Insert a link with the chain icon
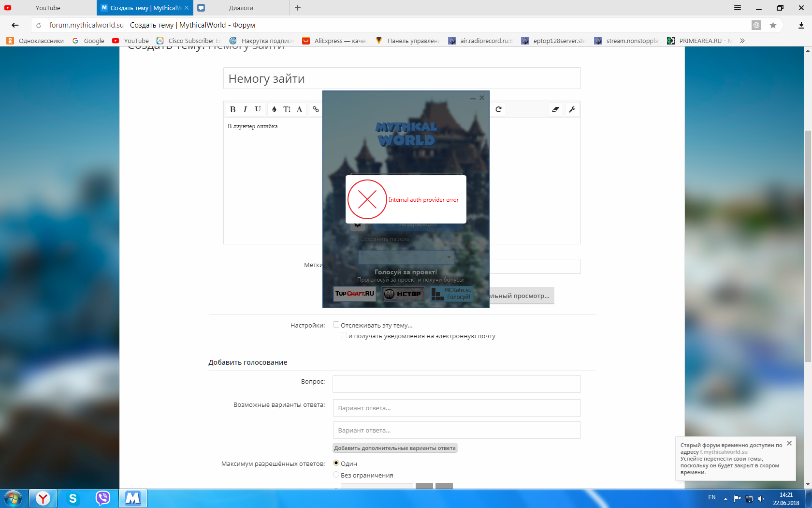Viewport: 812px width, 508px height. click(316, 109)
